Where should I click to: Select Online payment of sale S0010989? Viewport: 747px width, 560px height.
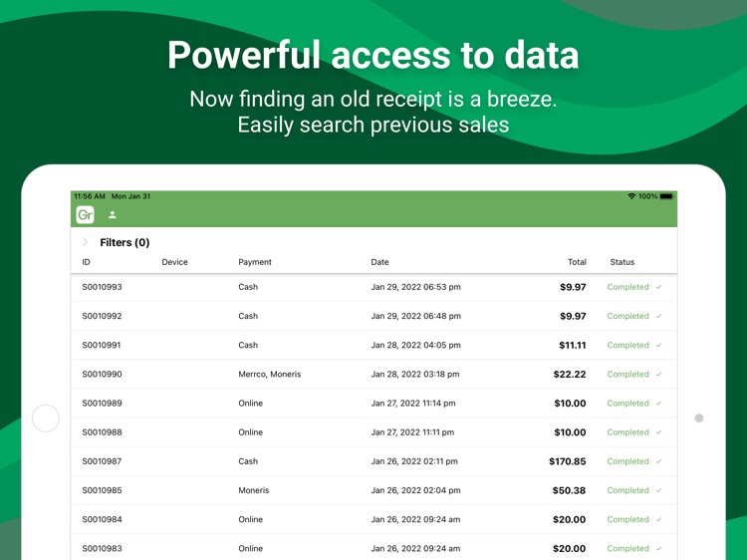coord(251,404)
